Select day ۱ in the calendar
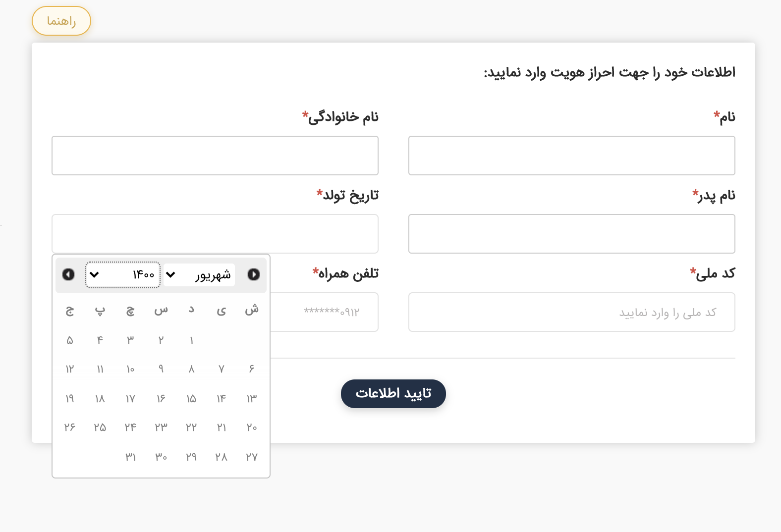Viewport: 781px width, 532px height. (191, 340)
